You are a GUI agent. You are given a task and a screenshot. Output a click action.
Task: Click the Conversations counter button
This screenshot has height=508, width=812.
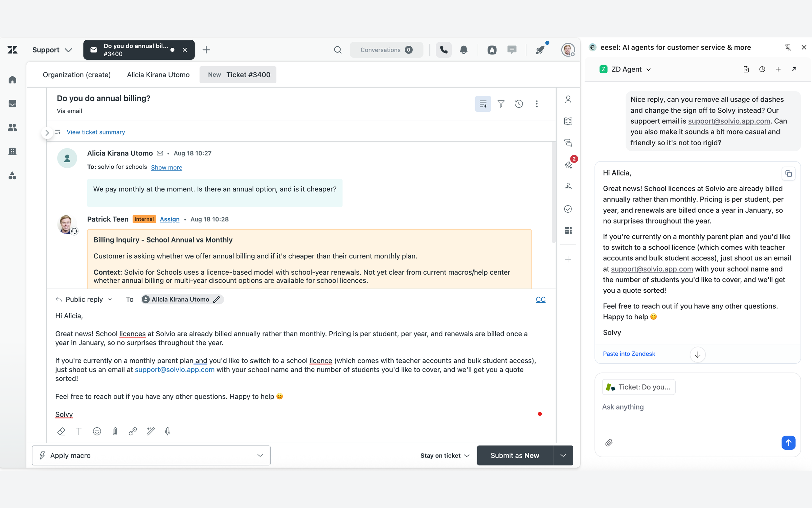(x=386, y=50)
